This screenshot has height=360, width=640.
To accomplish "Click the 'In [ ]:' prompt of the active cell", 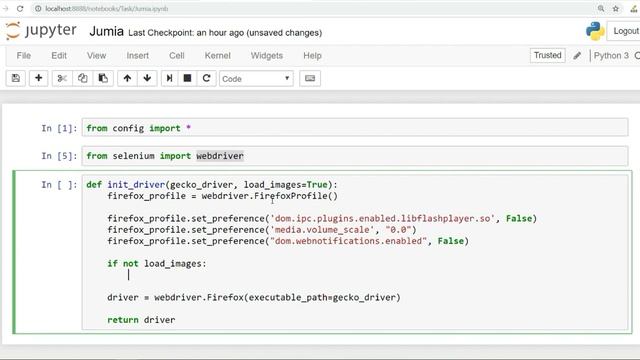I will click(59, 185).
